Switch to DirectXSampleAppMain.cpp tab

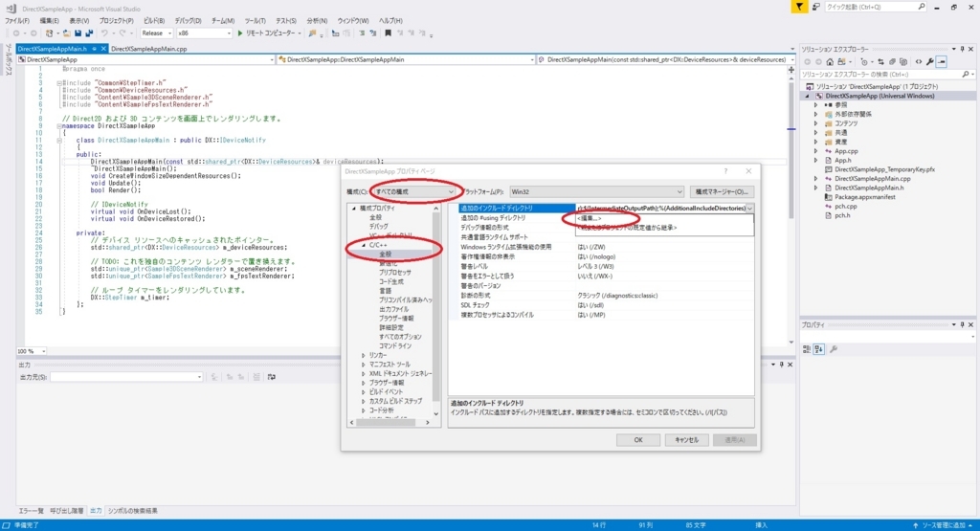pos(148,49)
